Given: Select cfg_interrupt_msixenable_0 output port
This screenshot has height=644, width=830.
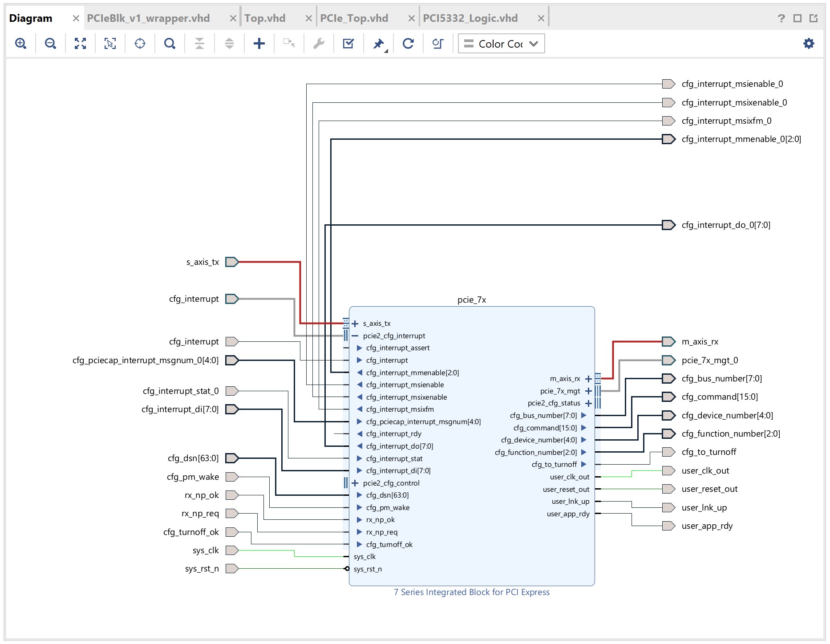Looking at the screenshot, I should point(668,103).
